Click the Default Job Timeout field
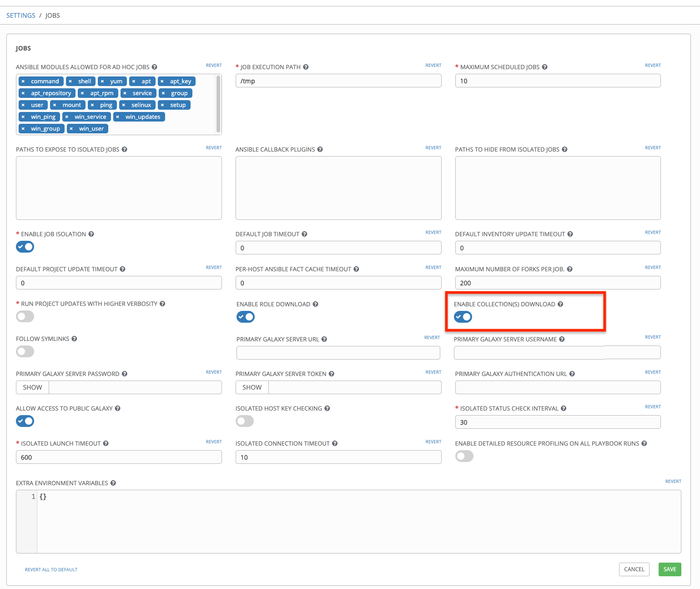Screen dimensions: 700x589 [x=338, y=248]
